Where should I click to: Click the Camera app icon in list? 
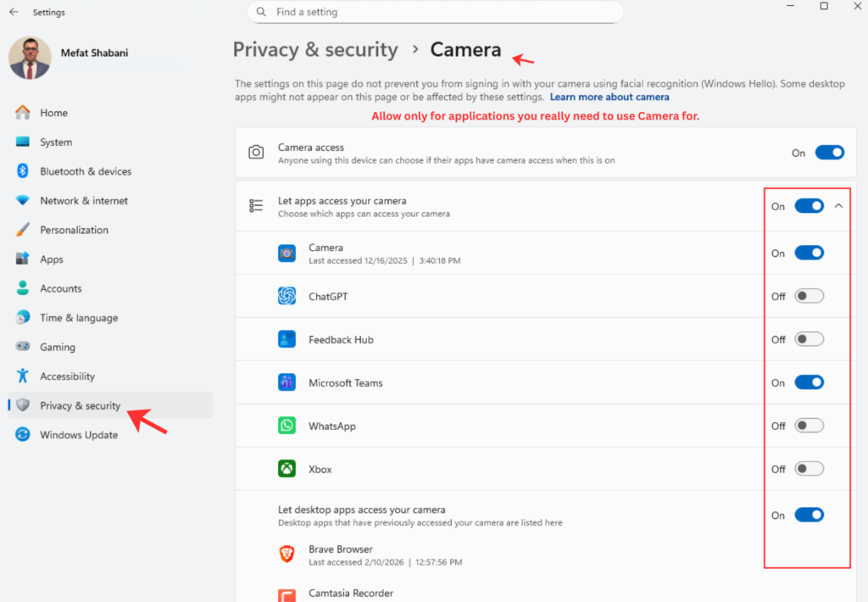tap(287, 253)
